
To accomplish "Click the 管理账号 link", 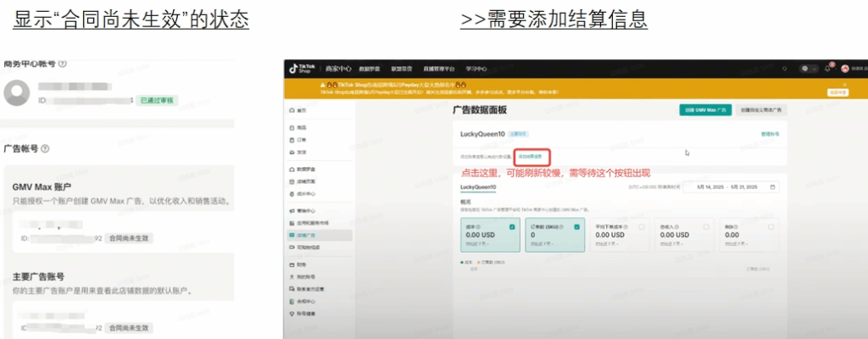I will [770, 134].
